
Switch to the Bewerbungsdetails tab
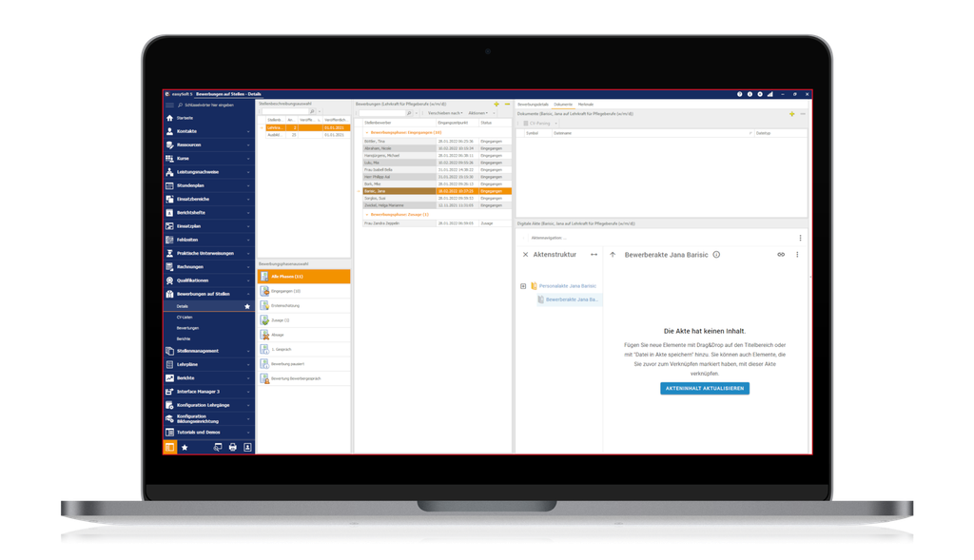pyautogui.click(x=533, y=105)
